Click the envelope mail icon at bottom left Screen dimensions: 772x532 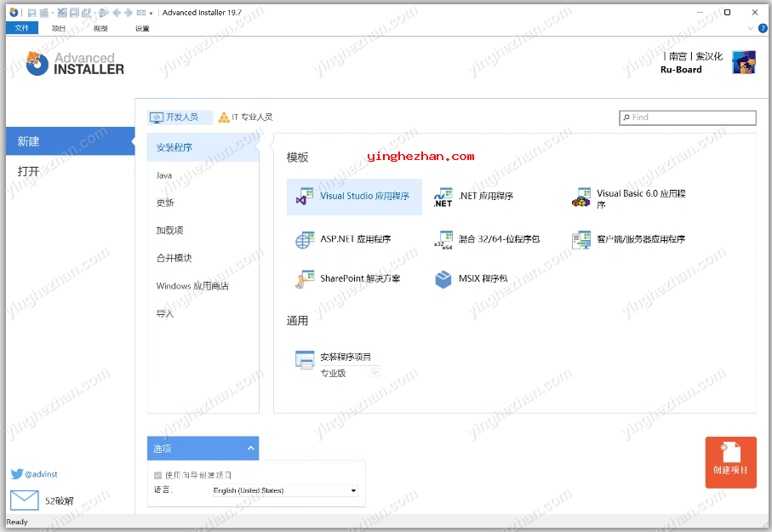click(25, 501)
